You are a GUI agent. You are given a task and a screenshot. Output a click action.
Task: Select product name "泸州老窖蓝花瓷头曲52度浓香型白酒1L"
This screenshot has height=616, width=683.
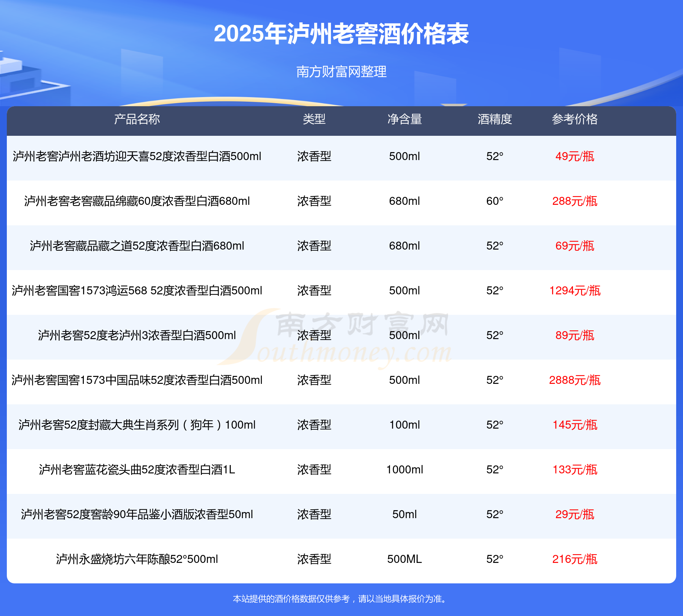coord(137,470)
